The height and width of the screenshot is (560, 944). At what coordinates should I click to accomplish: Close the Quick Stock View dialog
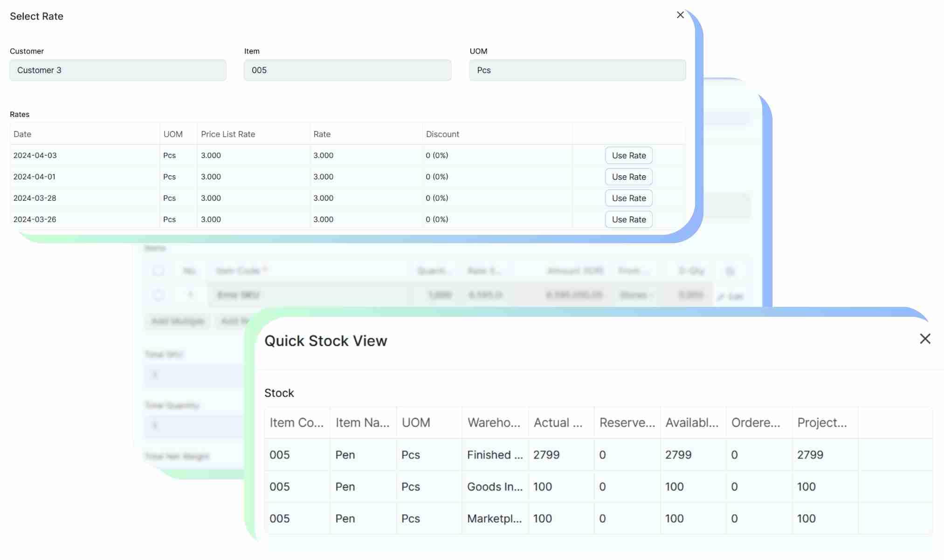coord(925,339)
